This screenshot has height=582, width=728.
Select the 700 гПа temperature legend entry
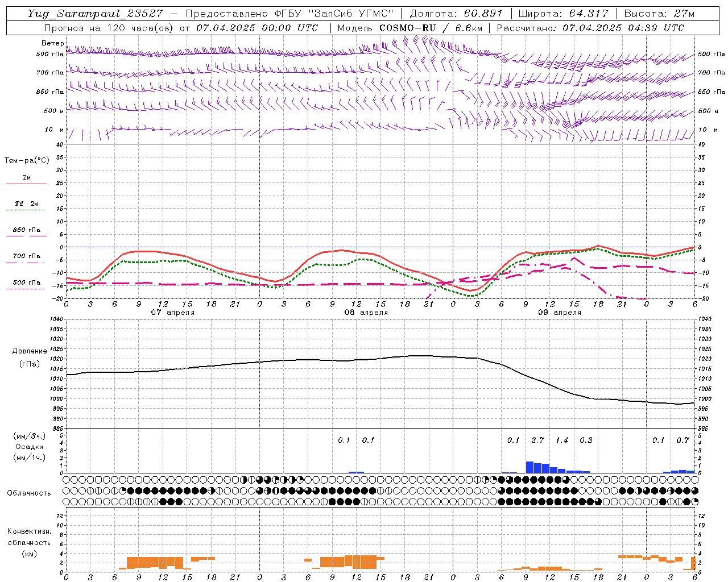(x=26, y=256)
